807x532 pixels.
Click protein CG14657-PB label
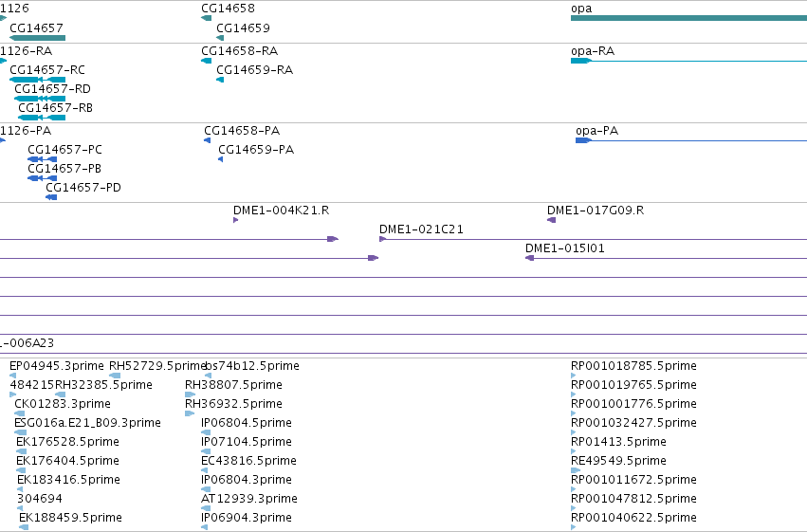click(x=64, y=168)
